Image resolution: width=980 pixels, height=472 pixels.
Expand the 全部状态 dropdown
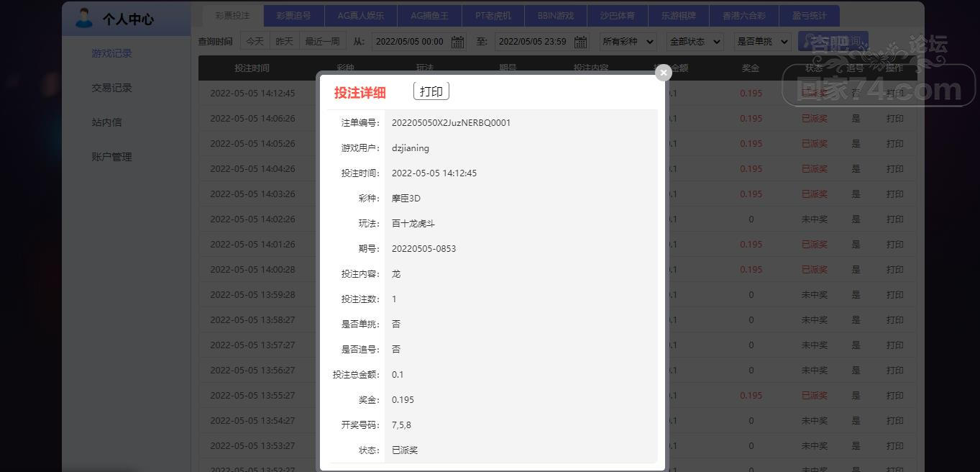point(695,42)
